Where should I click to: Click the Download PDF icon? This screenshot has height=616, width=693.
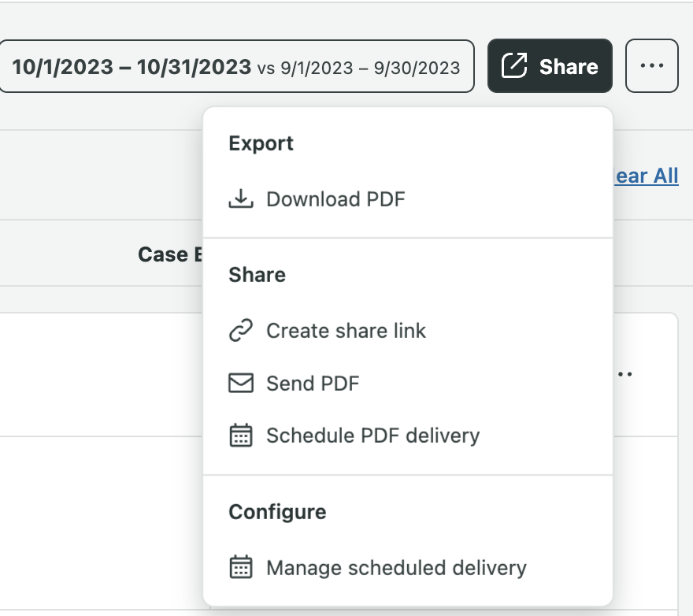click(x=242, y=199)
